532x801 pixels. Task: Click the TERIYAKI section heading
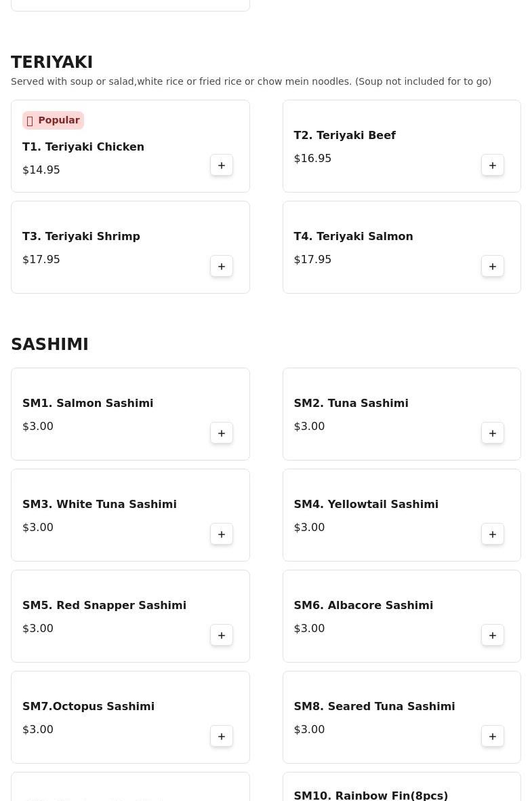[52, 62]
